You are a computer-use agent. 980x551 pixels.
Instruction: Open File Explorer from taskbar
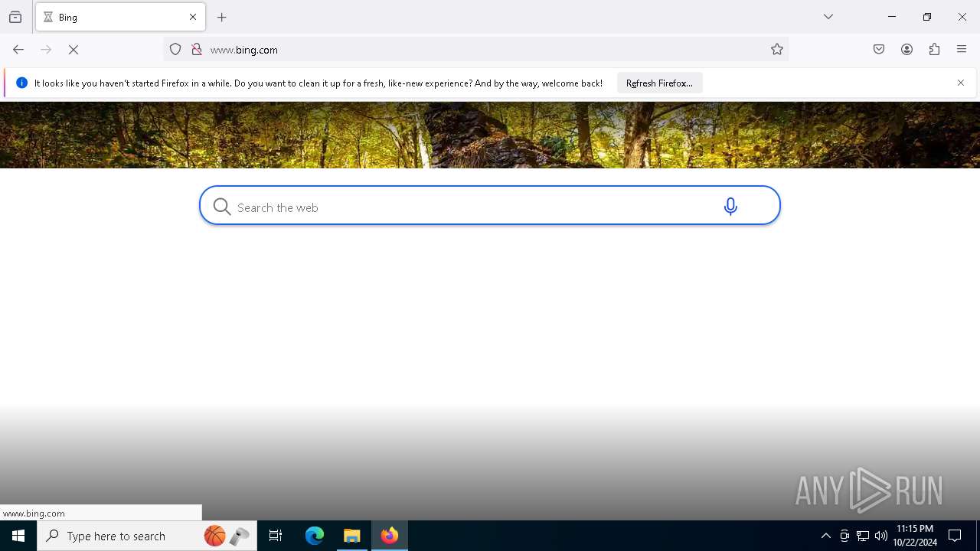click(x=352, y=536)
